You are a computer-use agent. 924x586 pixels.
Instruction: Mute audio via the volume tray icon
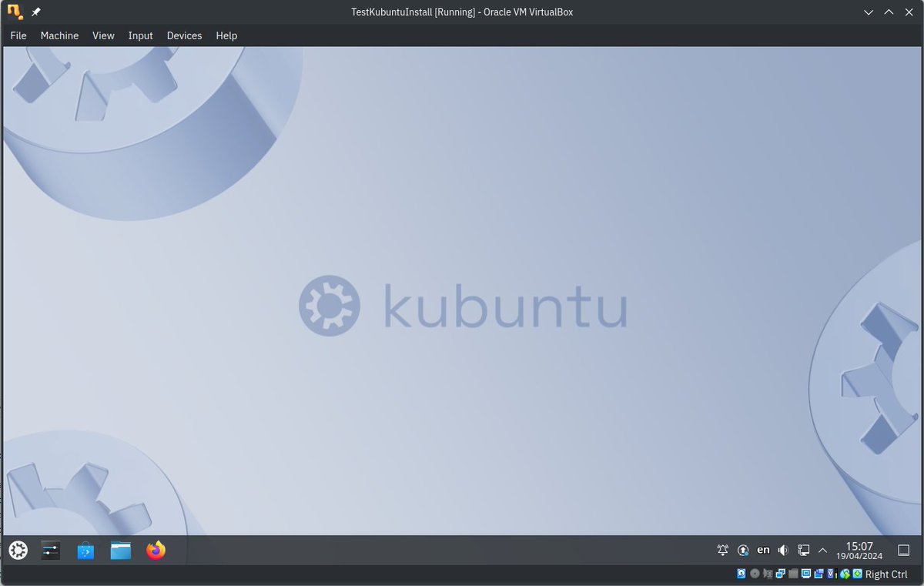pos(783,550)
